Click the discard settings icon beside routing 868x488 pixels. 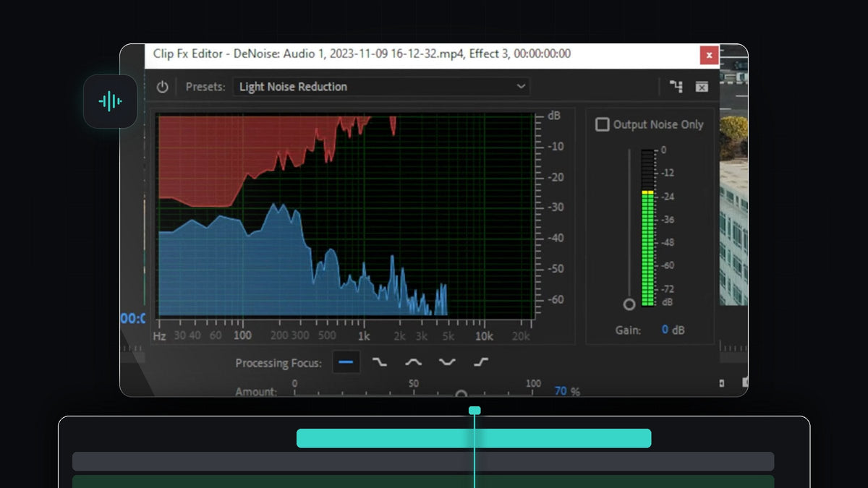coord(702,87)
